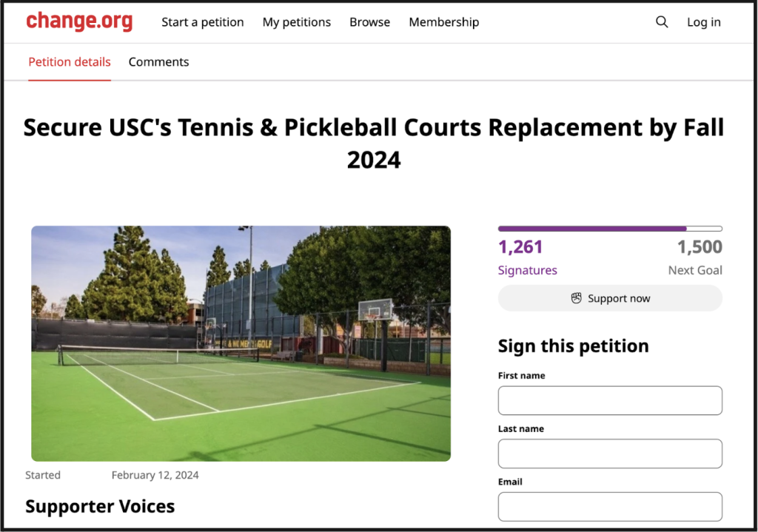The width and height of the screenshot is (758, 532).
Task: Click the search magnifier icon
Action: pyautogui.click(x=662, y=21)
